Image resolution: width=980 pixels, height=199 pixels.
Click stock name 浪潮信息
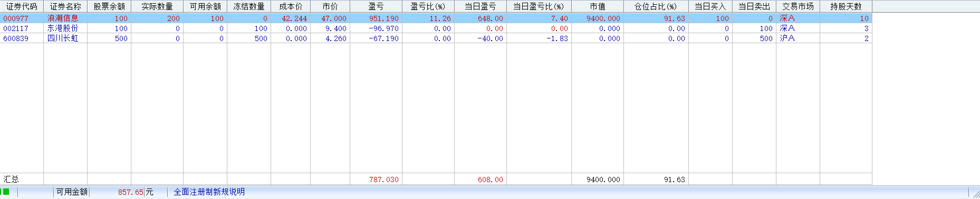click(63, 18)
